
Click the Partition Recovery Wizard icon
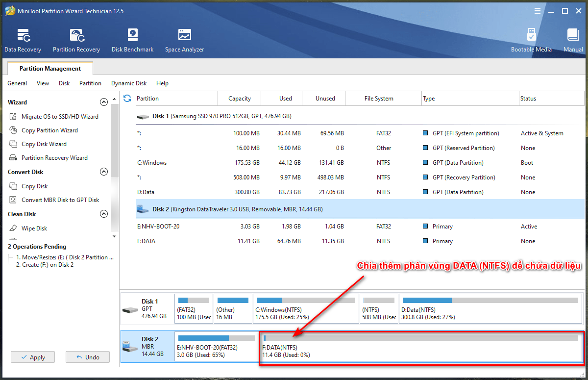[13, 158]
